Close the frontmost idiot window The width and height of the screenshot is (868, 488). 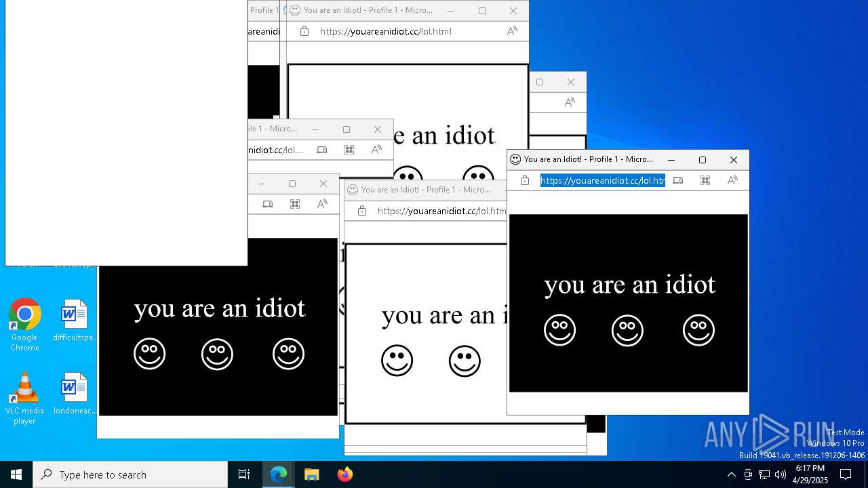point(733,160)
